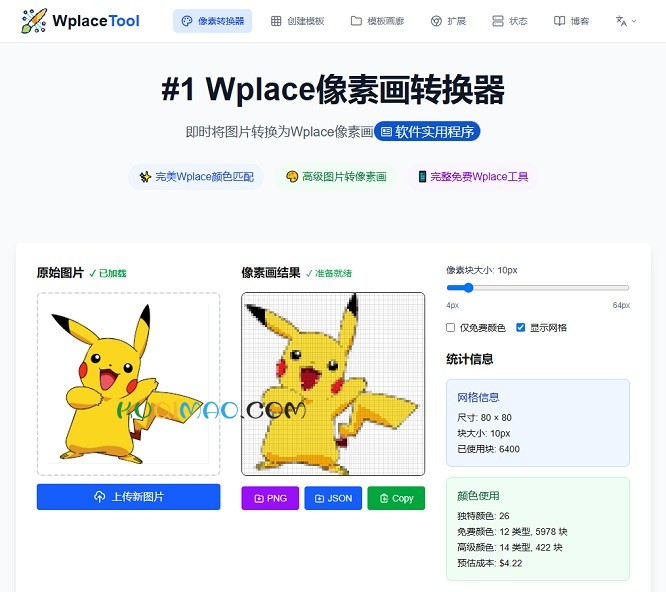Click the 像素块大小 slider handle
The image size is (666, 592).
point(468,288)
